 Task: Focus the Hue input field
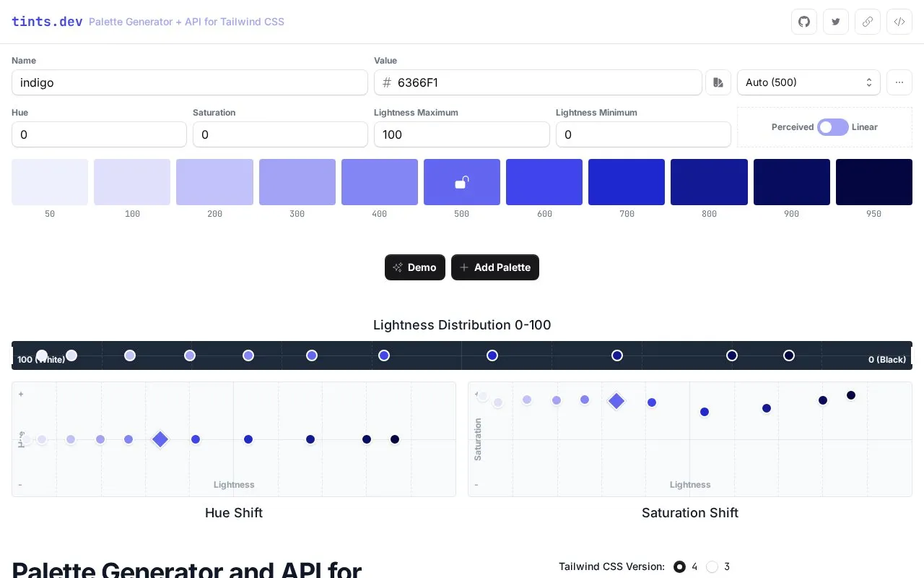tap(99, 134)
